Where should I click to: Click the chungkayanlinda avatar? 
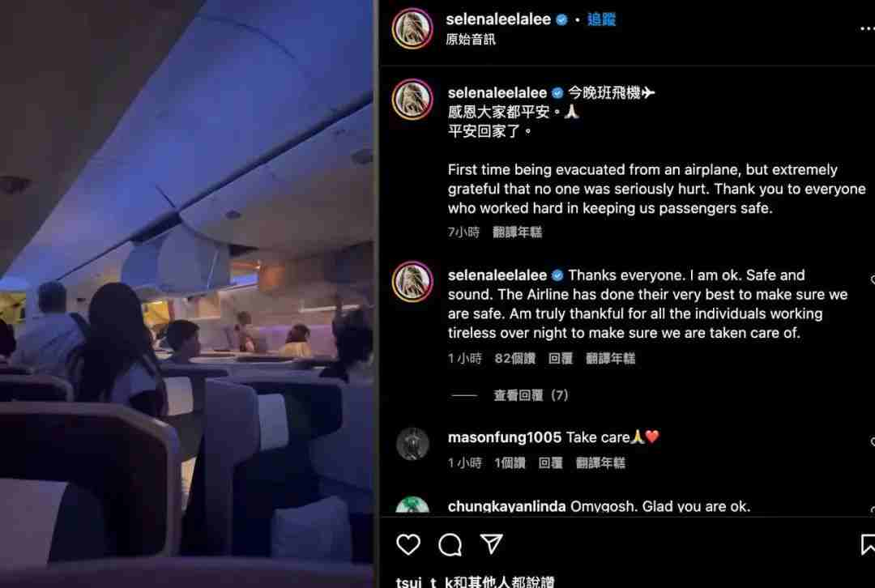point(412,505)
